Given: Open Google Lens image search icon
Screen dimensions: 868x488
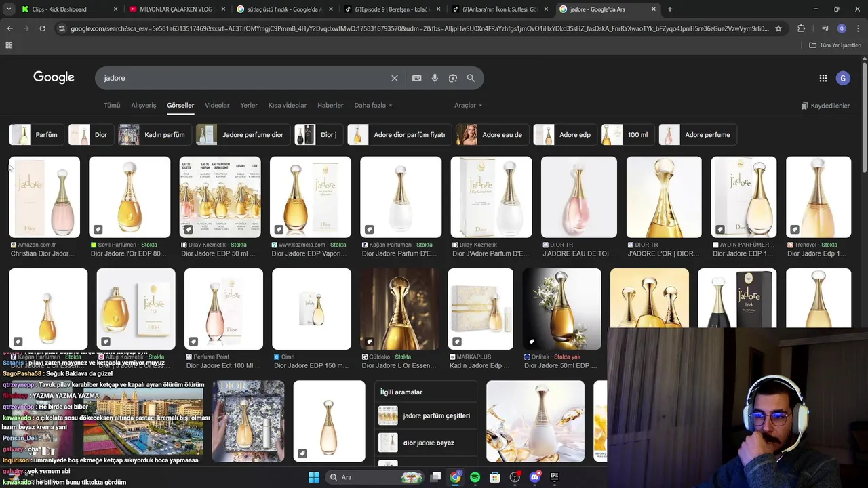Looking at the screenshot, I should pos(453,78).
